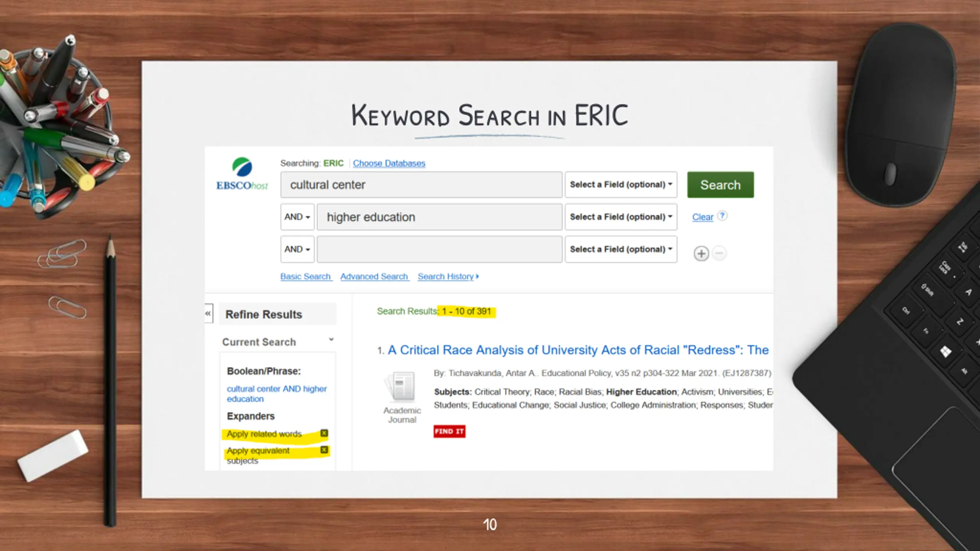Expand the Search History link

(448, 276)
